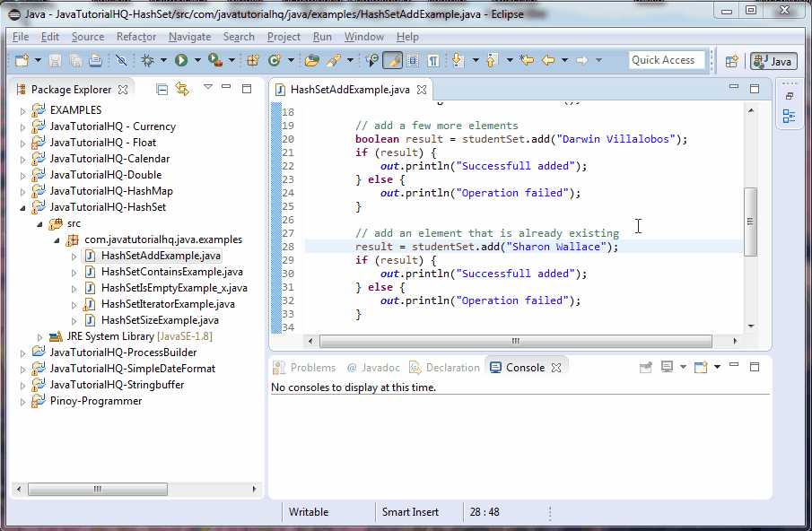Run the application using the Run toolbar icon
812x531 pixels.
(x=183, y=60)
